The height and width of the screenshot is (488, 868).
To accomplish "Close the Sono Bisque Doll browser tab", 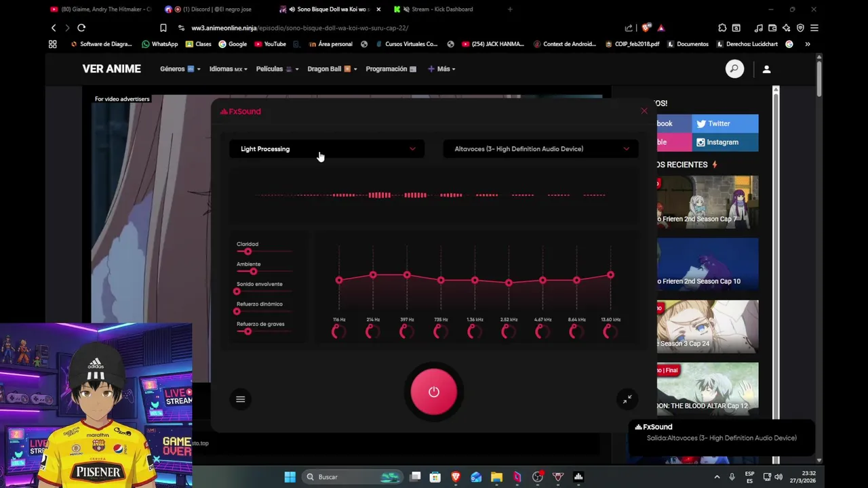I will coord(378,9).
